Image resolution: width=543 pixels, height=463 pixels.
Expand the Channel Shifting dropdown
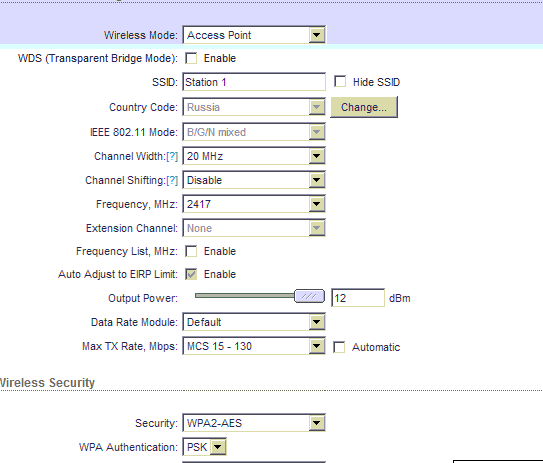click(x=254, y=180)
